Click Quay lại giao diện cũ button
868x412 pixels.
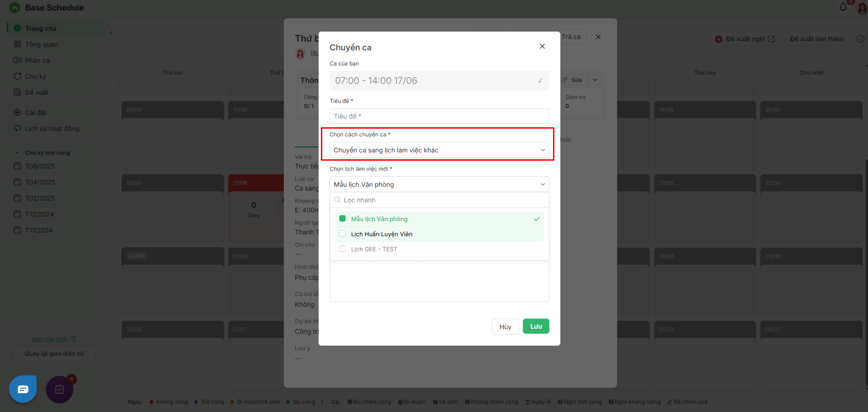click(x=54, y=354)
